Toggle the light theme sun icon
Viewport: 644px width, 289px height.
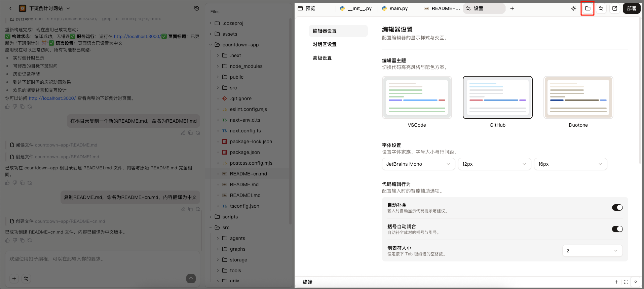point(574,8)
